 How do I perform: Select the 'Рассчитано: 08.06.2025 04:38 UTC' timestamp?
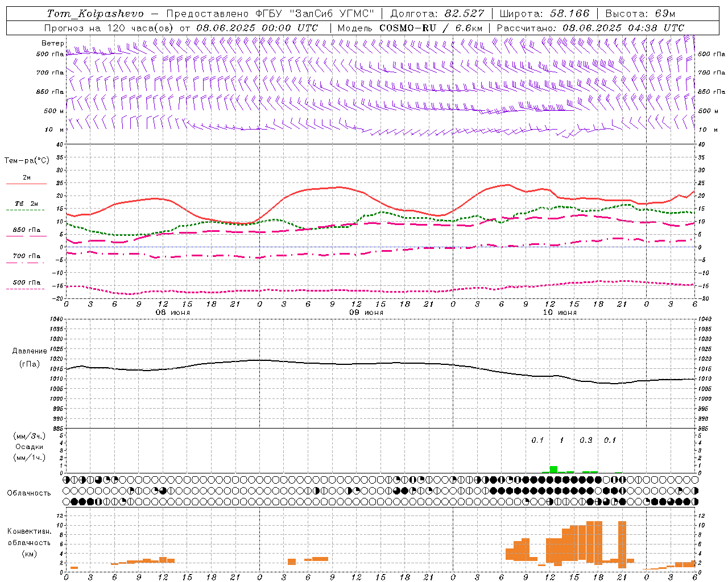coord(590,28)
